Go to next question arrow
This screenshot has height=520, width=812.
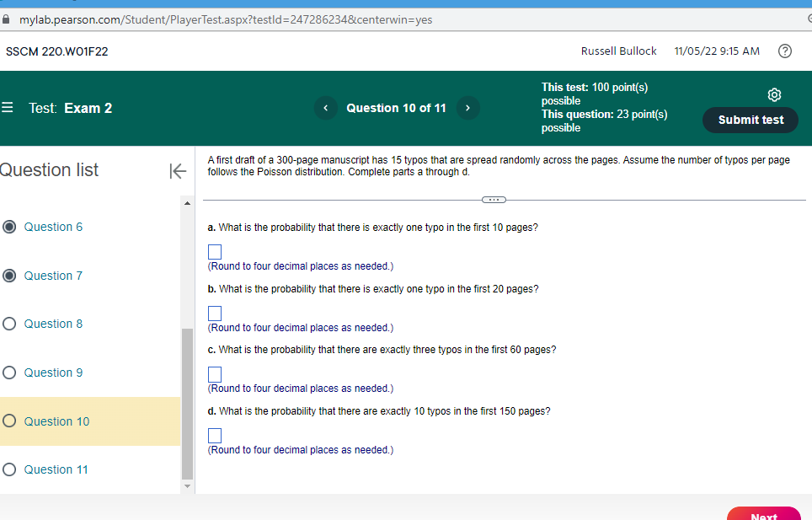coord(467,108)
